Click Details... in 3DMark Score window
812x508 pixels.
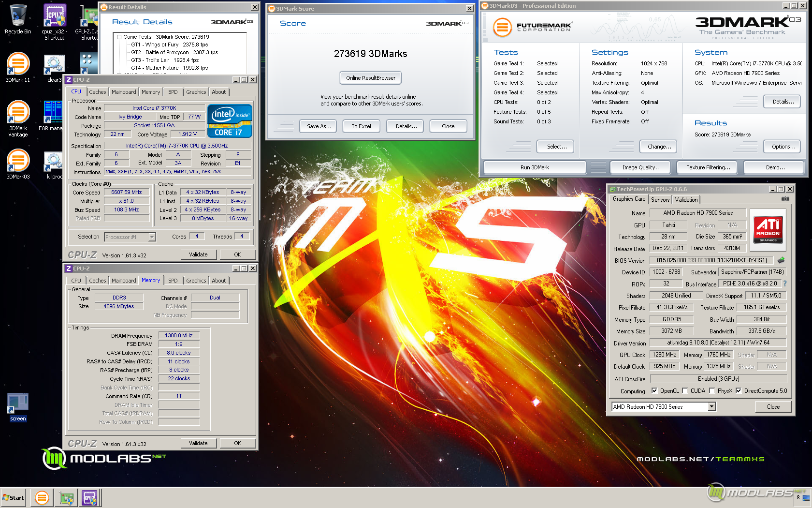[405, 126]
